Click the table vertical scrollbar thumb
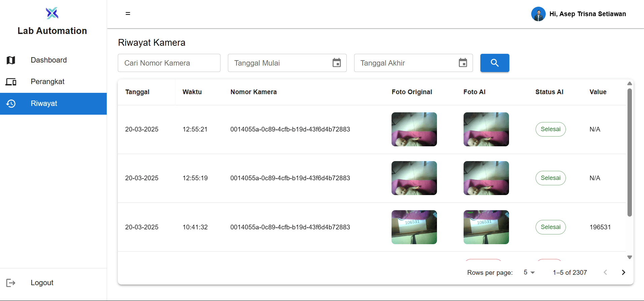 (630, 152)
